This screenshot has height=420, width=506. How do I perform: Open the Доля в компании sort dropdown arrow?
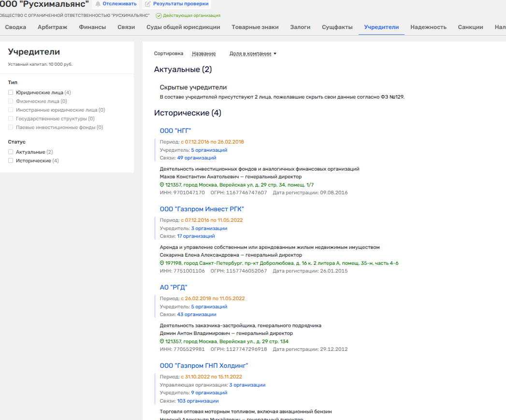[275, 54]
